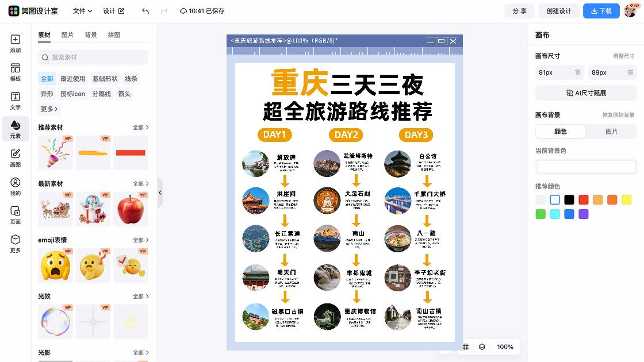Open the 文件 (File) menu dropdown
Image resolution: width=644 pixels, height=362 pixels.
point(82,10)
